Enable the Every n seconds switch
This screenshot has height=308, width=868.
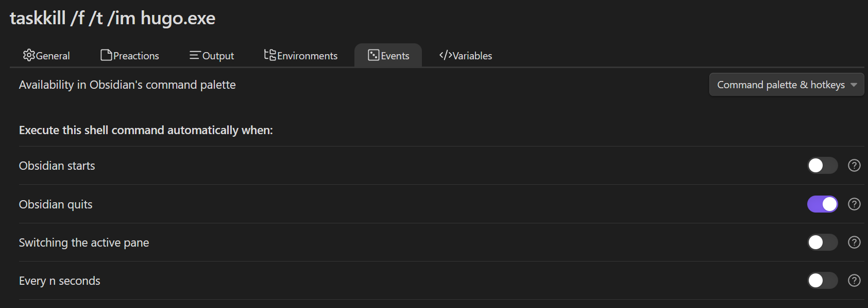[822, 281]
